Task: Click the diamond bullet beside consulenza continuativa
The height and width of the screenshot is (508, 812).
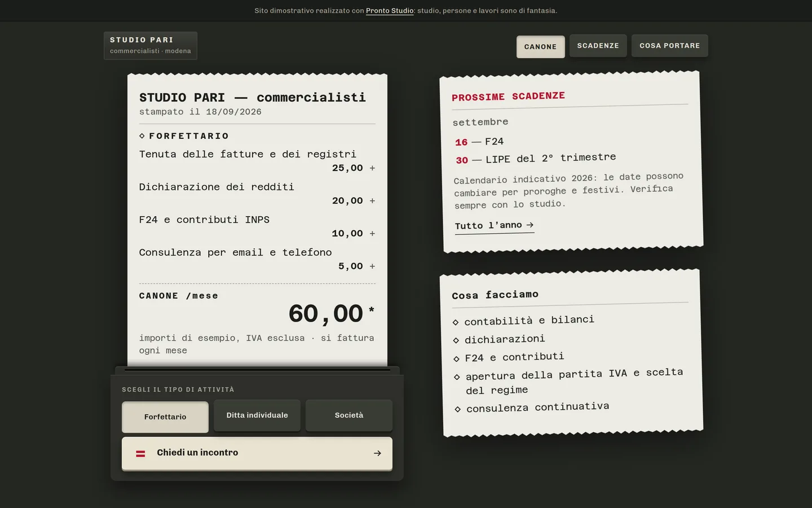Action: [457, 409]
